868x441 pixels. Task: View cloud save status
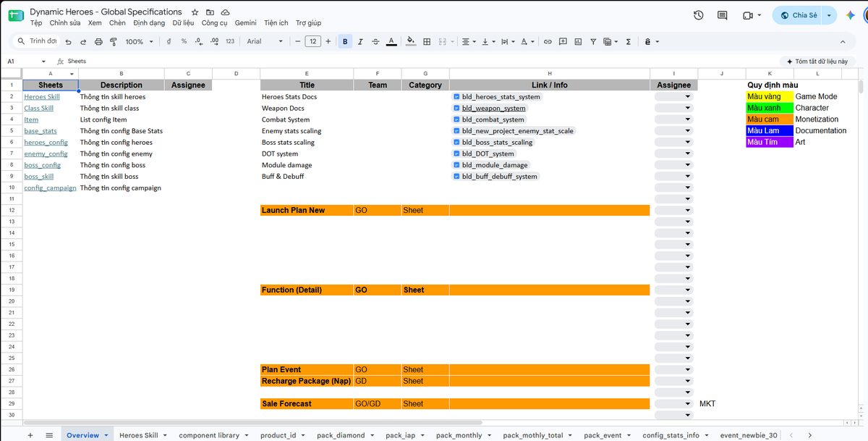click(x=225, y=12)
